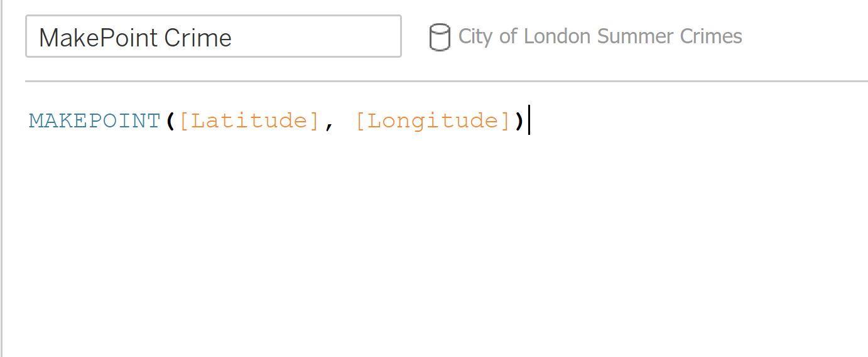Click the words City of in data source
This screenshot has height=357, width=868.
[488, 36]
